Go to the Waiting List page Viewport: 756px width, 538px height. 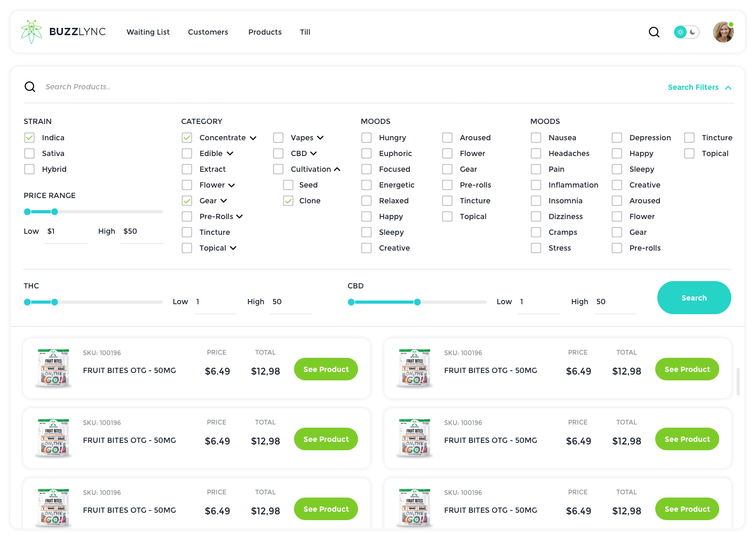pyautogui.click(x=148, y=32)
